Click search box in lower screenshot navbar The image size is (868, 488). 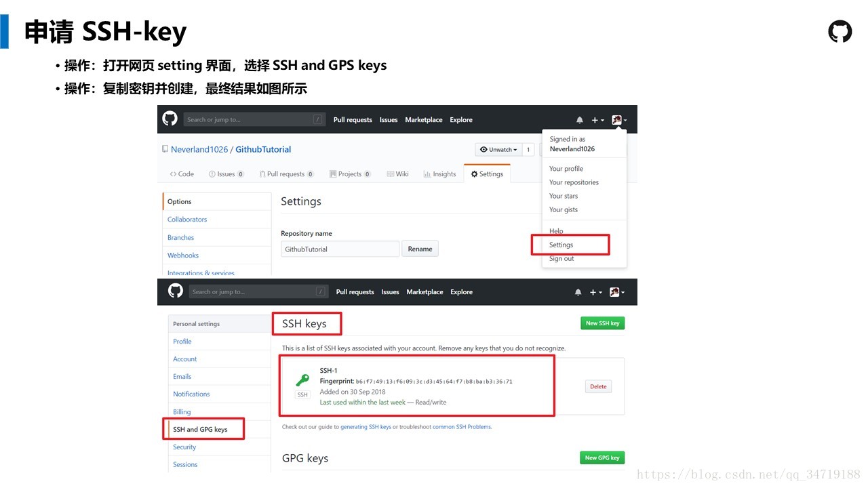coord(258,291)
